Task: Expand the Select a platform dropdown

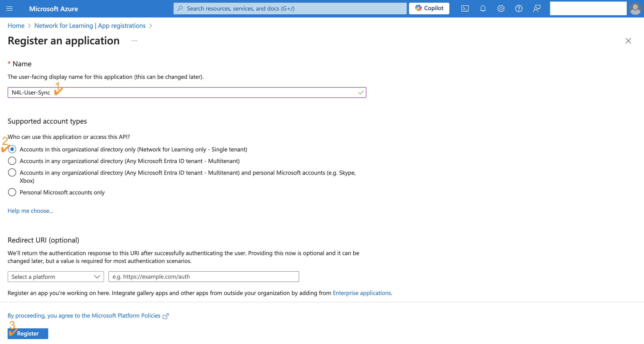Action: pyautogui.click(x=56, y=277)
